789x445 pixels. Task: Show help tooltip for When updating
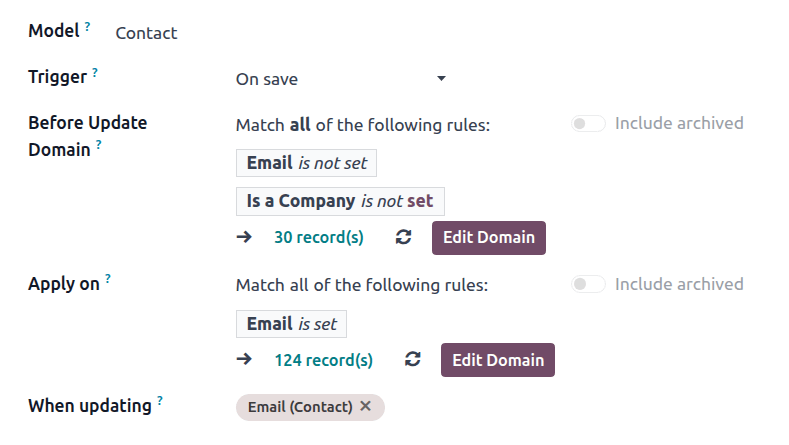(160, 402)
